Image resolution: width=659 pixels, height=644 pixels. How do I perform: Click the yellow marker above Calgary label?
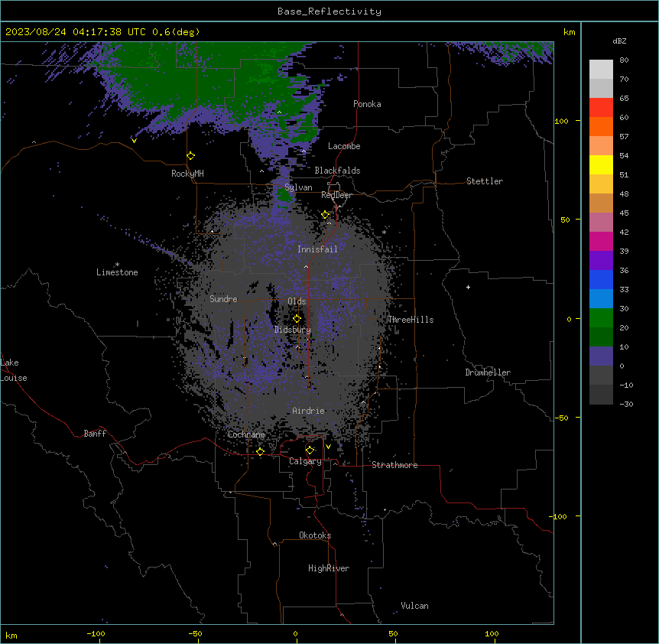[x=310, y=450]
